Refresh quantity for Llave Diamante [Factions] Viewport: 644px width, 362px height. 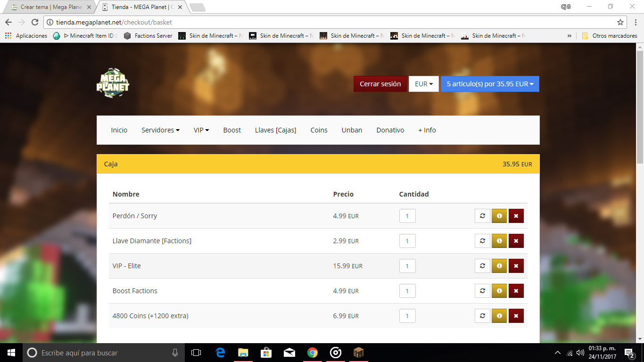coord(482,241)
